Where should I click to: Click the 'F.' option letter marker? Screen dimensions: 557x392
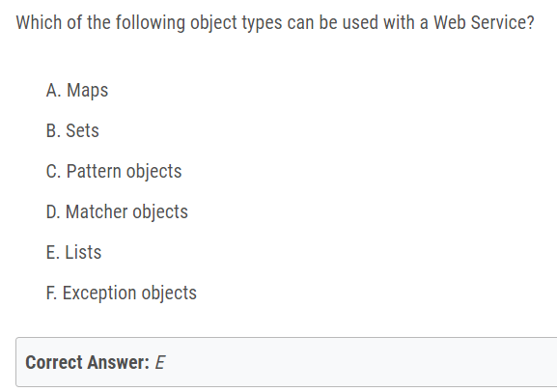pyautogui.click(x=51, y=294)
